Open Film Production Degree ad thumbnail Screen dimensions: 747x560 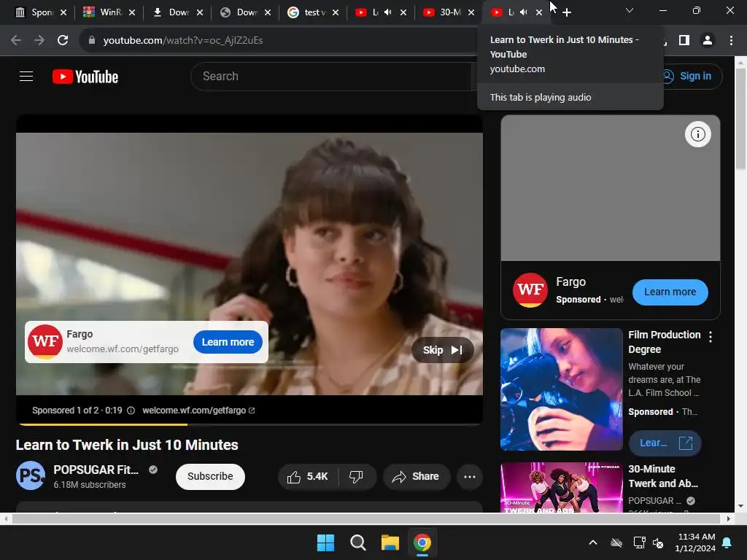(561, 389)
